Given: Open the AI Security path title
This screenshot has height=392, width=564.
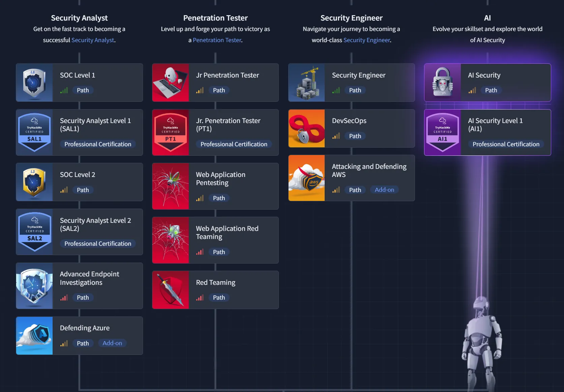Looking at the screenshot, I should [x=484, y=75].
